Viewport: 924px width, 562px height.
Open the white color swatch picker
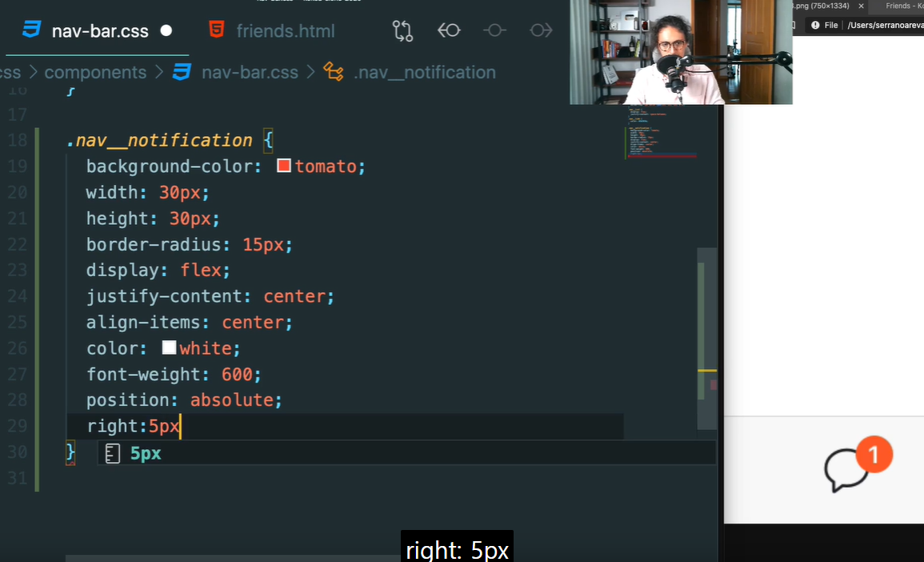[169, 347]
